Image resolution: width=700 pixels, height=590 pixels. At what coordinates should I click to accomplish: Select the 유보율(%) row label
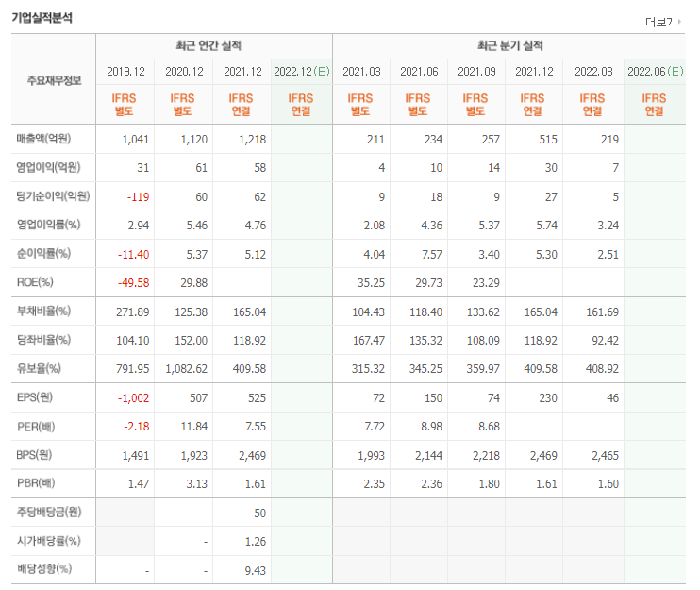coord(39,368)
